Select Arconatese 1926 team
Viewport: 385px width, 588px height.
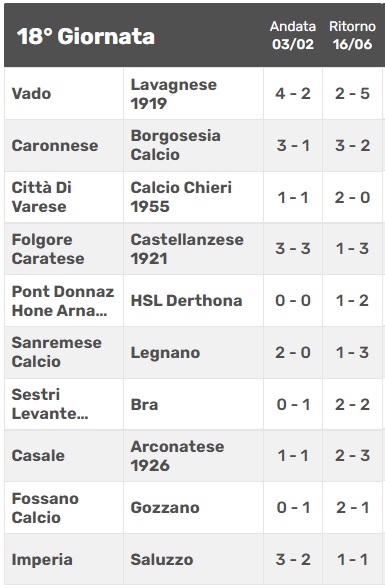point(177,456)
